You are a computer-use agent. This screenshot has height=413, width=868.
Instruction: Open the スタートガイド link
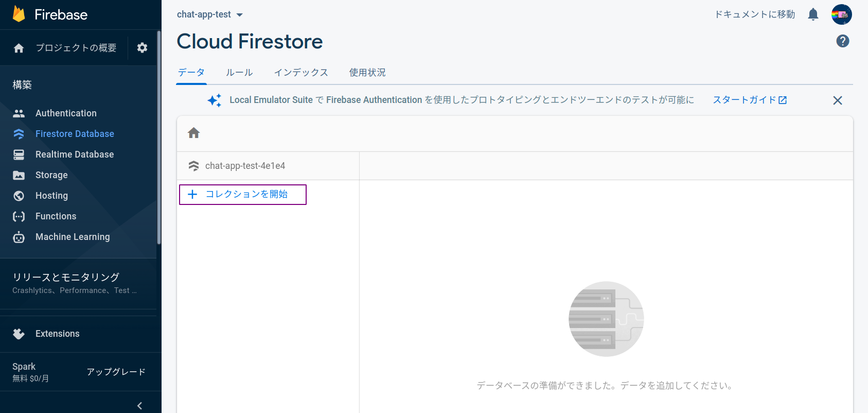(x=750, y=100)
